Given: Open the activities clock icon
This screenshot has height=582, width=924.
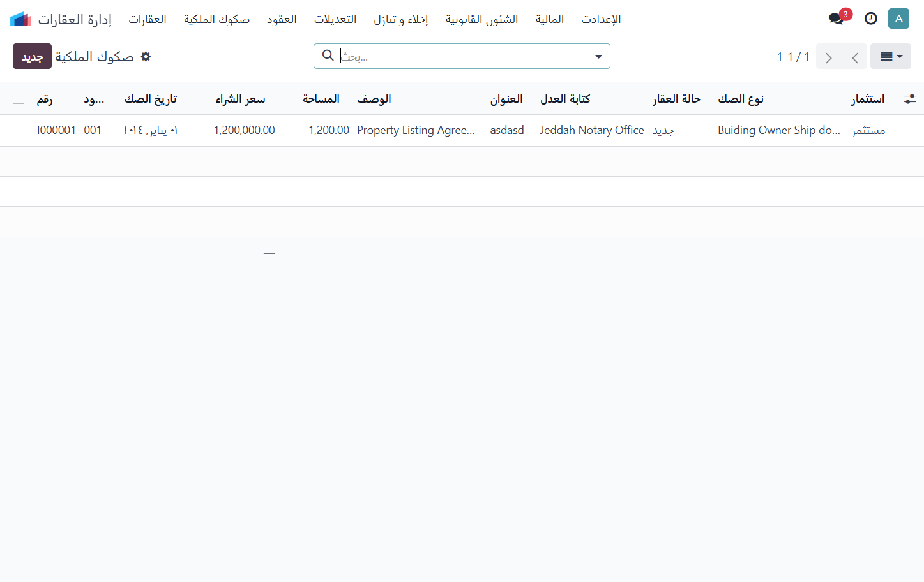Looking at the screenshot, I should coord(871,19).
